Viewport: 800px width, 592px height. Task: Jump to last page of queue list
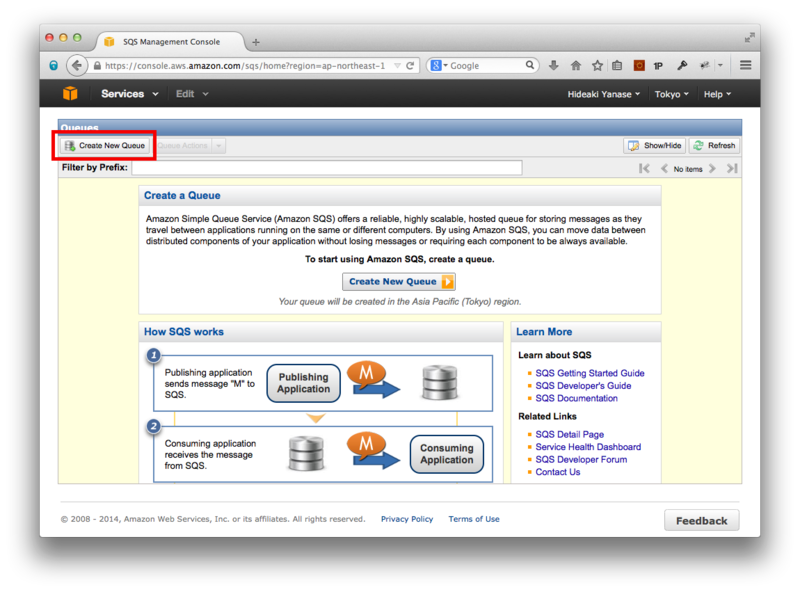point(732,168)
